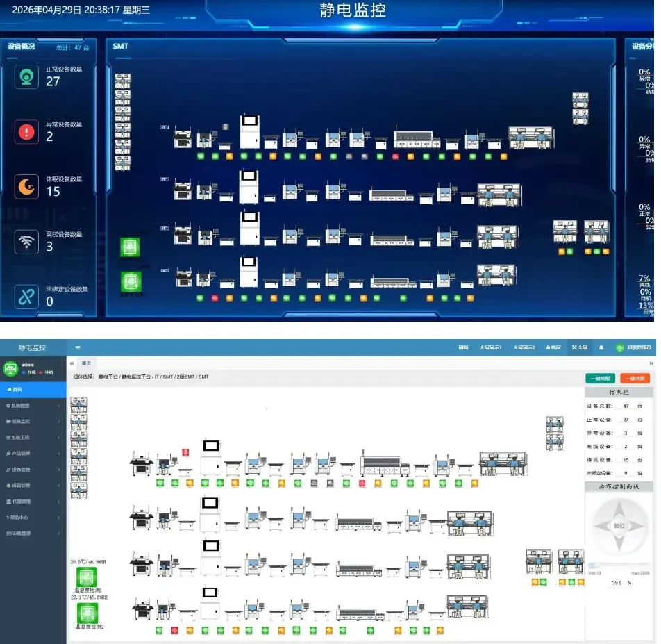Click the orange 一键休眠 button
Screen dimensions: 661x644
(x=635, y=379)
